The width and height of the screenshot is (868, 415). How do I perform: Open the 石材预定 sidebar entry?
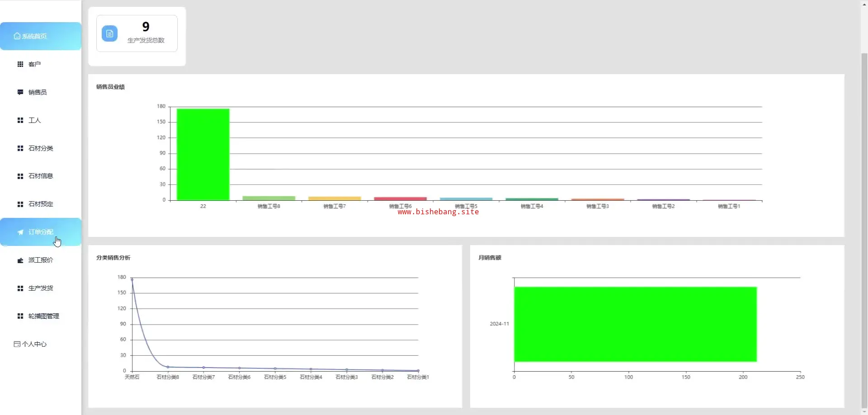click(41, 204)
